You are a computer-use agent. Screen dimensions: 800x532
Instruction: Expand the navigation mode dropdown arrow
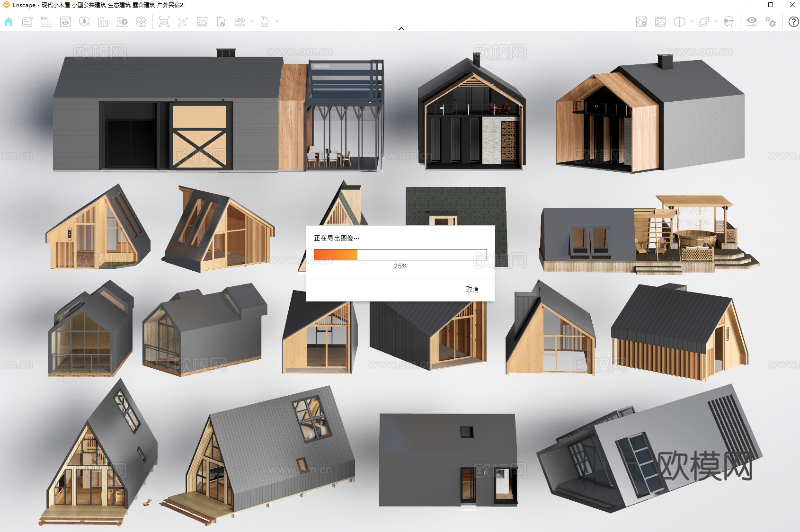[x=716, y=21]
